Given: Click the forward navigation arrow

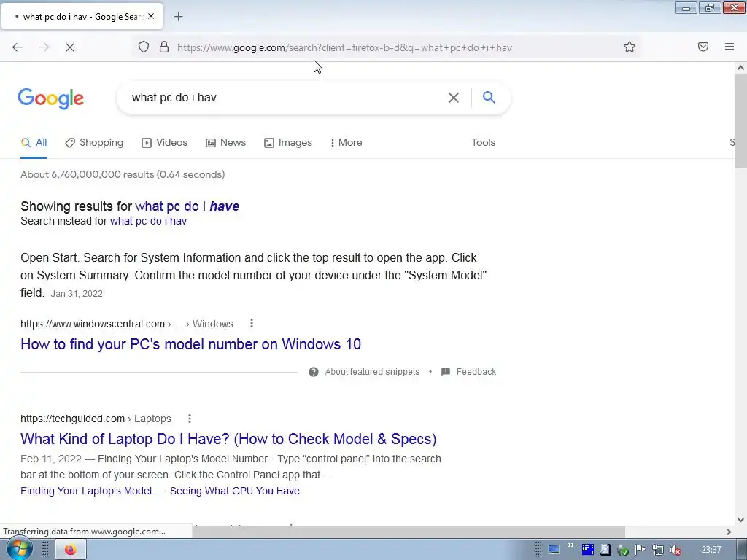Looking at the screenshot, I should pyautogui.click(x=44, y=47).
